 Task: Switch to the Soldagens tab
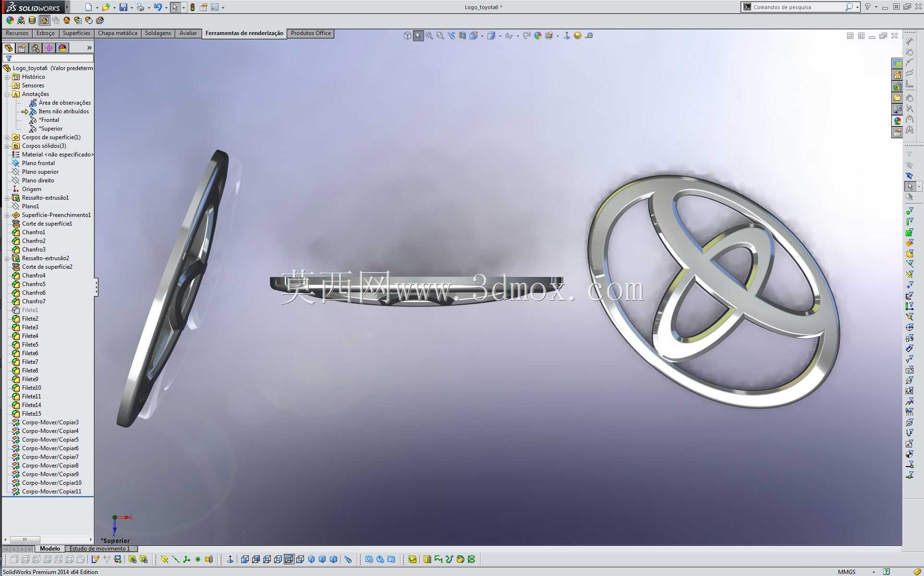158,33
